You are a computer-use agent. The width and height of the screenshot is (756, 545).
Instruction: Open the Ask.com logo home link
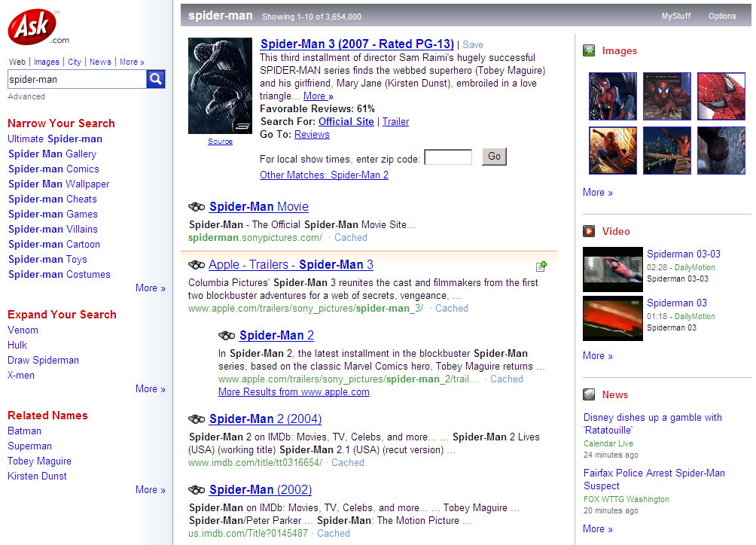[38, 27]
